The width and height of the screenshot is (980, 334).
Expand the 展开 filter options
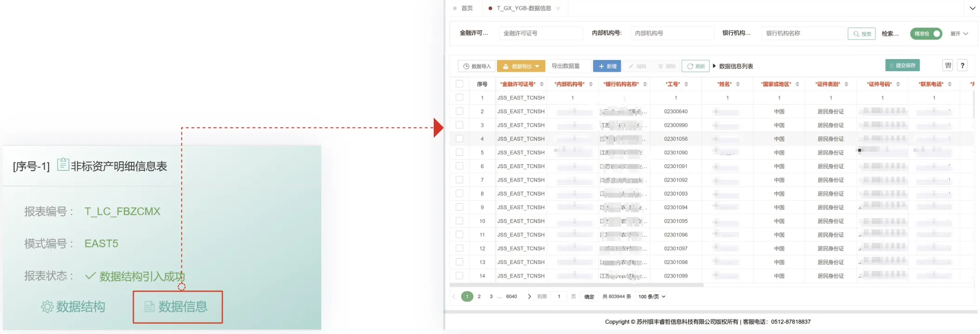click(959, 33)
